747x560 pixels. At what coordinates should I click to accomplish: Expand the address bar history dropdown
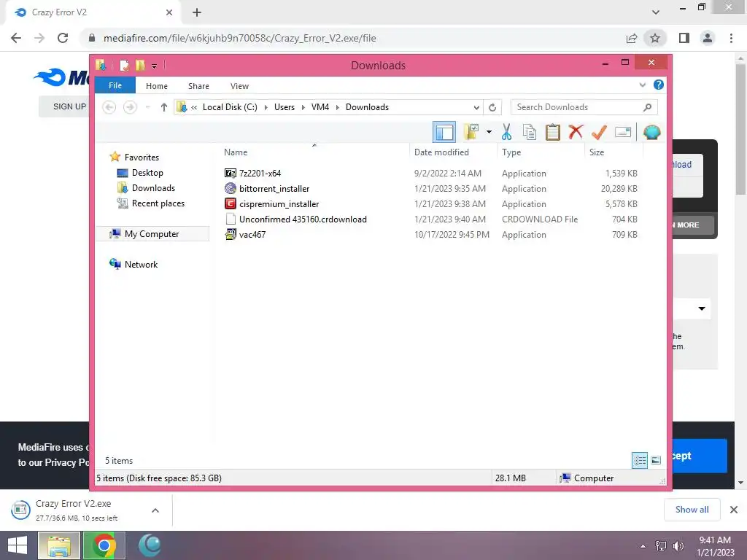476,108
